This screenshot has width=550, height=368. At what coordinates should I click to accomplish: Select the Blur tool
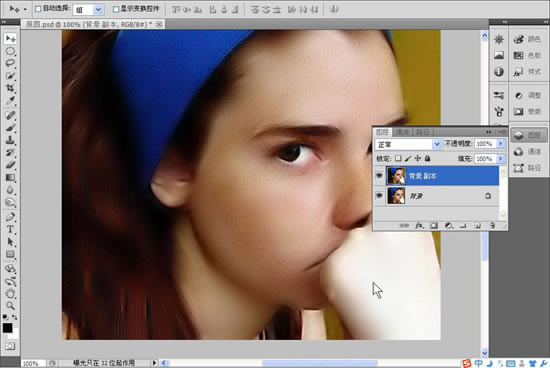click(10, 190)
